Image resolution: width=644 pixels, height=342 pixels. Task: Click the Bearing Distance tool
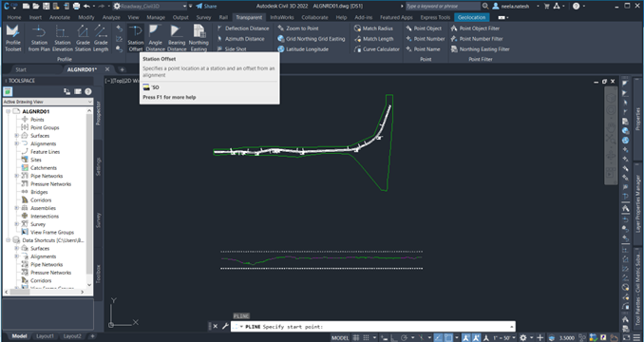pyautogui.click(x=177, y=38)
